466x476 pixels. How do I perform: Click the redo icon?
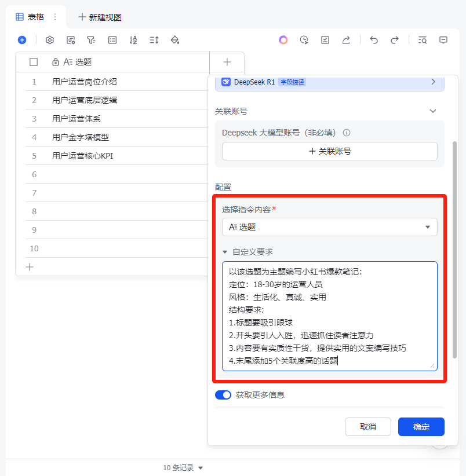point(395,40)
